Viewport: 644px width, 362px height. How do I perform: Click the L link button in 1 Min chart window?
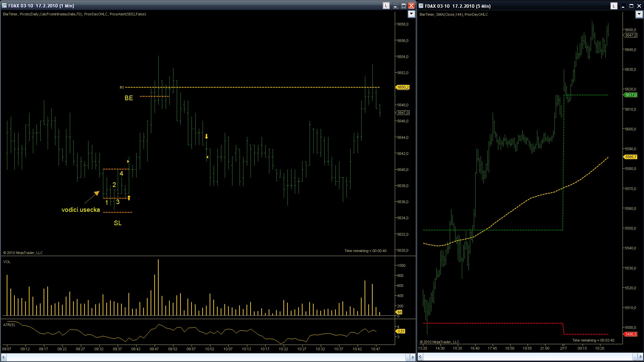[x=386, y=6]
